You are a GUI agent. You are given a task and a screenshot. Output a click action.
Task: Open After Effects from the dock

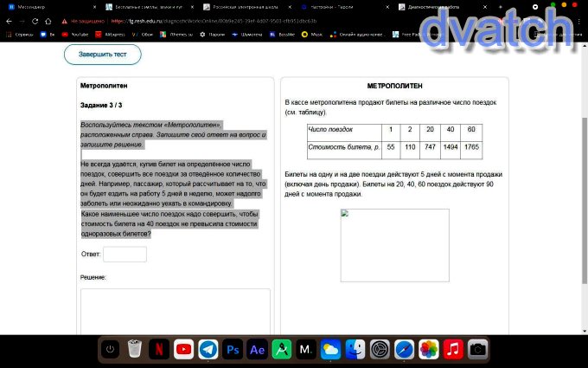[257, 349]
